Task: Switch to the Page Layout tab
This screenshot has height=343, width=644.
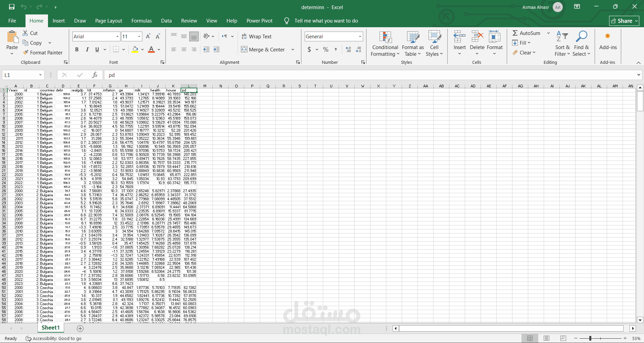Action: pyautogui.click(x=109, y=21)
